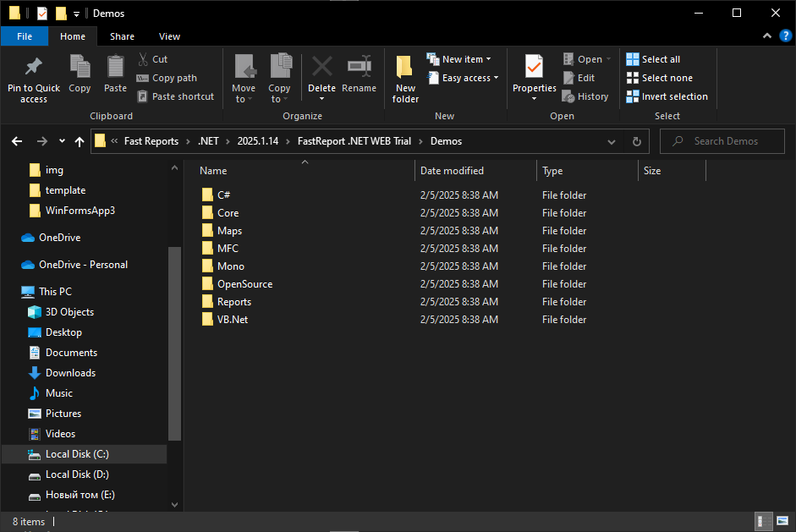Open the Open button dropdown
The height and width of the screenshot is (532, 796).
[x=609, y=59]
